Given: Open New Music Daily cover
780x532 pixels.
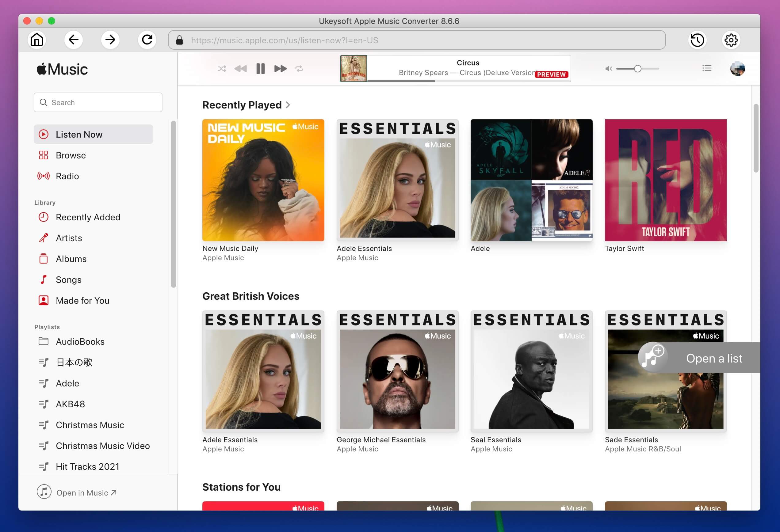Looking at the screenshot, I should (263, 180).
